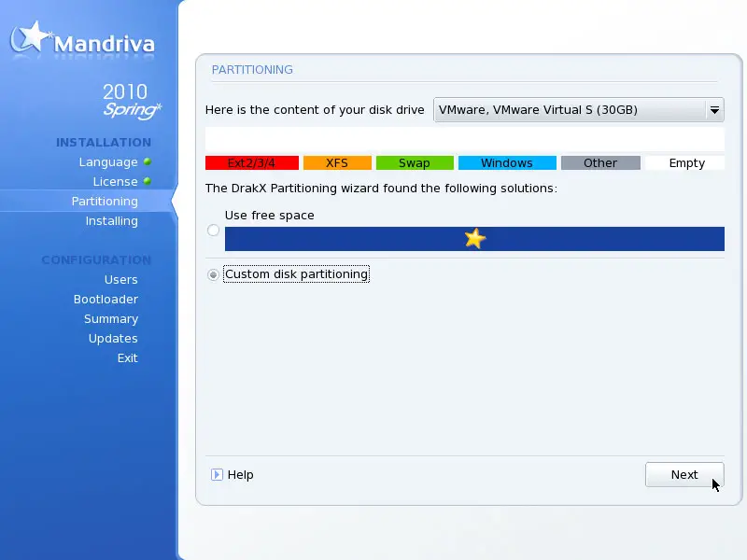This screenshot has height=560, width=747.
Task: Click the Help label
Action: tap(241, 475)
